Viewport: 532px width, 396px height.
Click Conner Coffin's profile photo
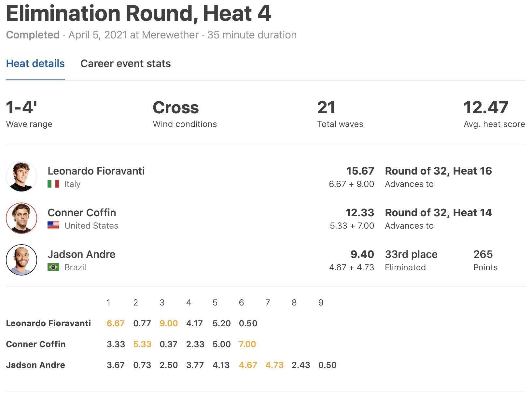[x=21, y=218]
